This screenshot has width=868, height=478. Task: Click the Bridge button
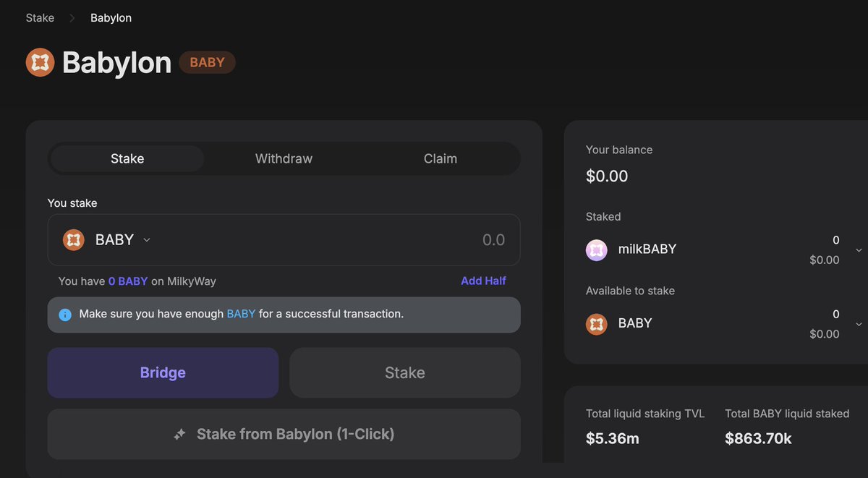pos(163,372)
